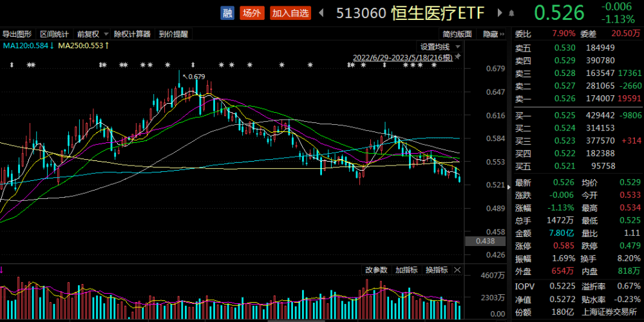Click the 0.438 price marker on the axis
Viewport: 644px width, 322px height.
pos(485,241)
